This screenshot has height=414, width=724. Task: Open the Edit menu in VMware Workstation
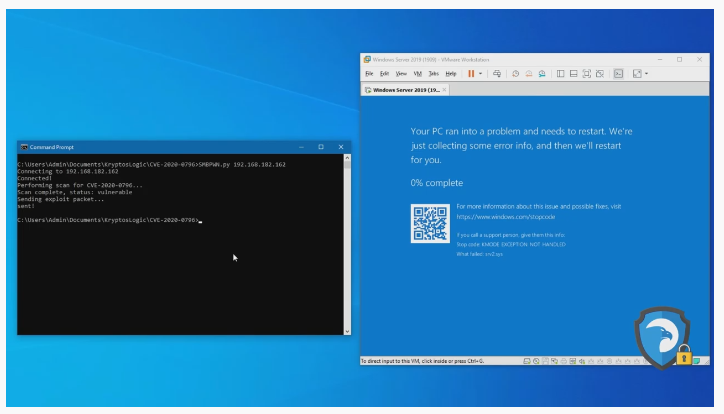[x=384, y=74]
